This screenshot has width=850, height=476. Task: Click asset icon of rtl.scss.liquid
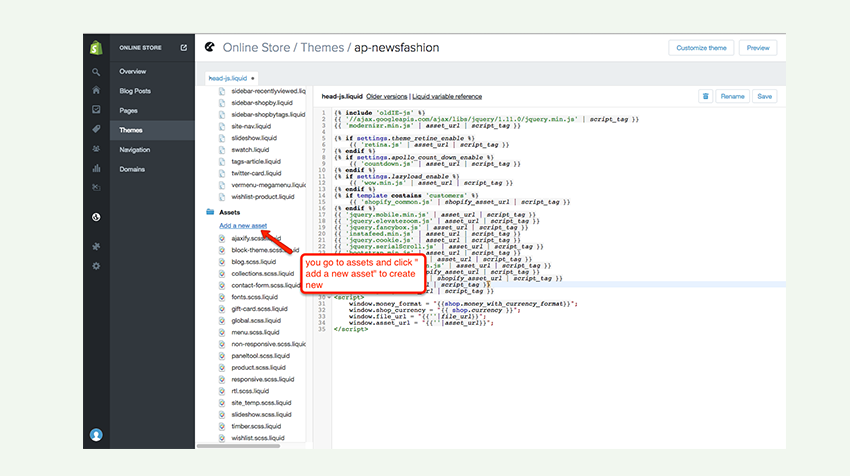(222, 391)
